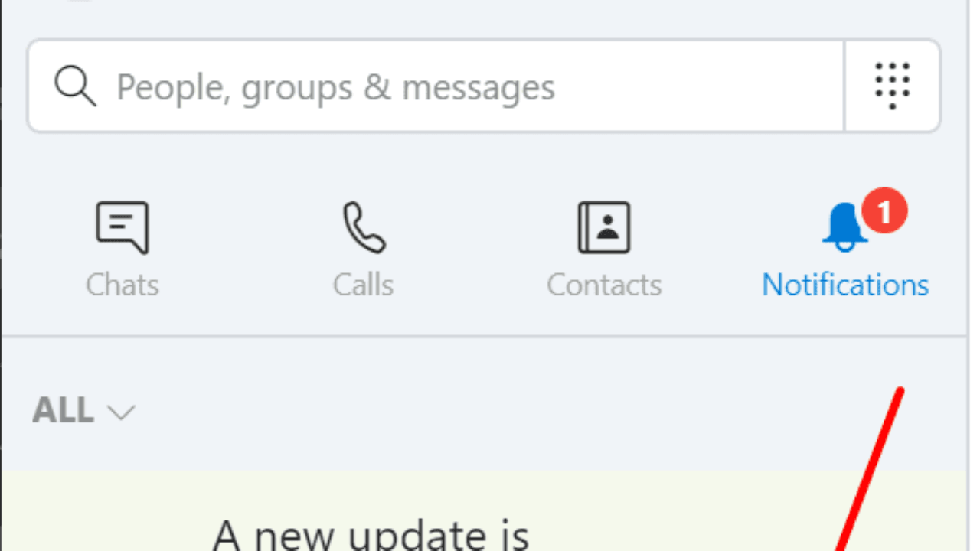This screenshot has width=980, height=551.
Task: Select the Notifications tab label
Action: point(845,285)
